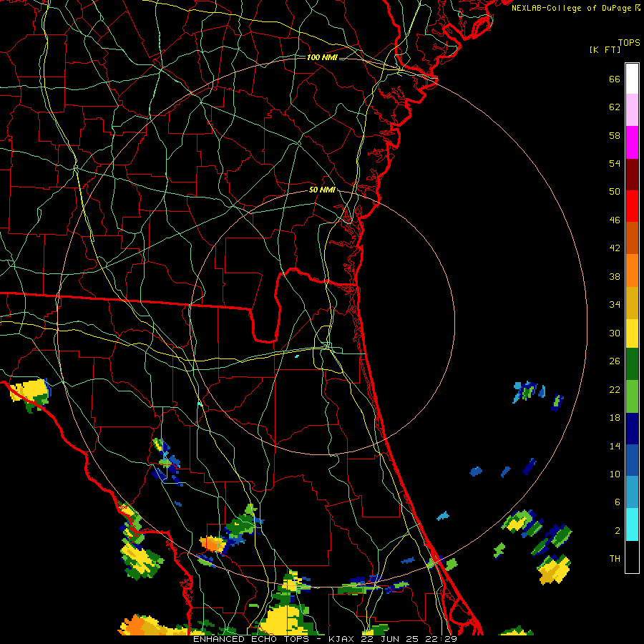Image resolution: width=644 pixels, height=644 pixels.
Task: Click the gold legend swatch
Action: 632,302
